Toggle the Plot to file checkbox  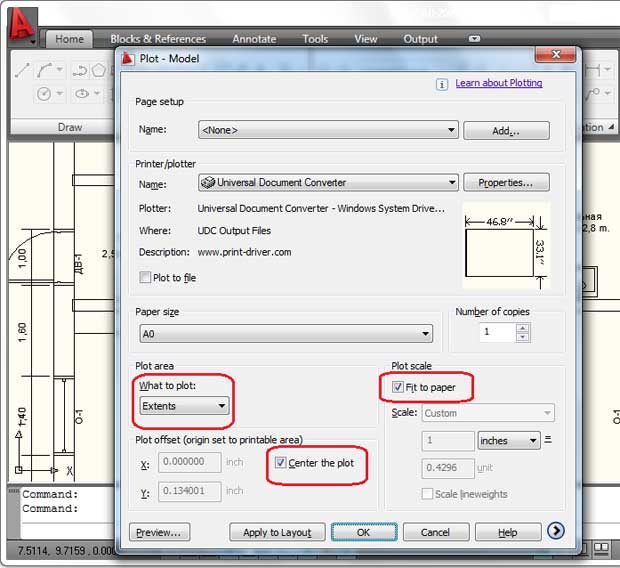(145, 277)
